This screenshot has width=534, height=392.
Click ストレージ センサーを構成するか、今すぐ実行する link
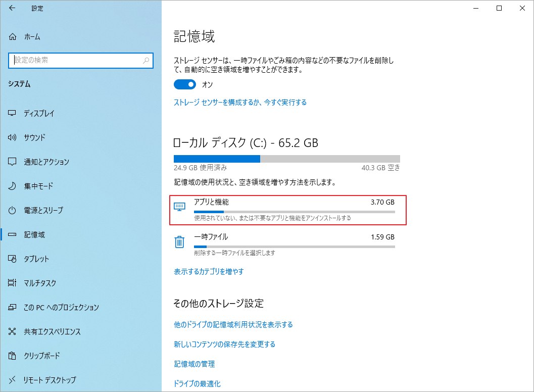[240, 102]
